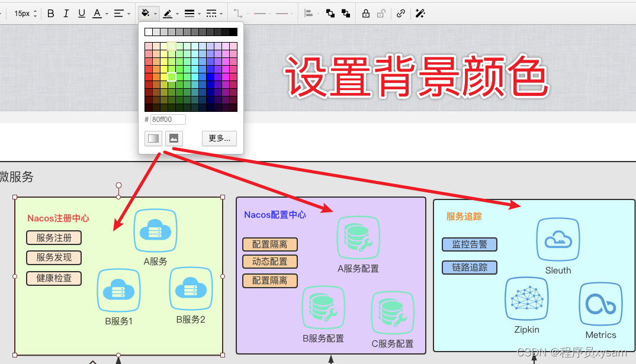Image resolution: width=636 pixels, height=364 pixels.
Task: Bring shape to front icon
Action: pyautogui.click(x=330, y=14)
